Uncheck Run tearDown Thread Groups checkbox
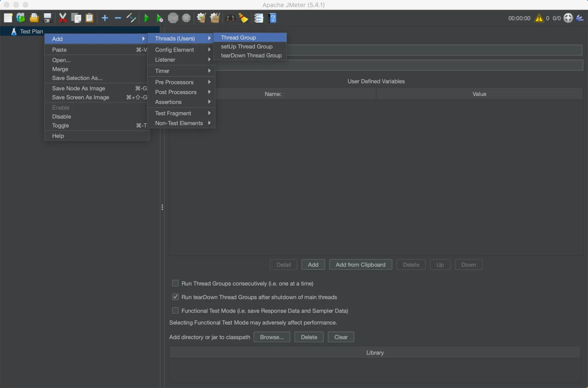The width and height of the screenshot is (588, 388). (x=175, y=297)
